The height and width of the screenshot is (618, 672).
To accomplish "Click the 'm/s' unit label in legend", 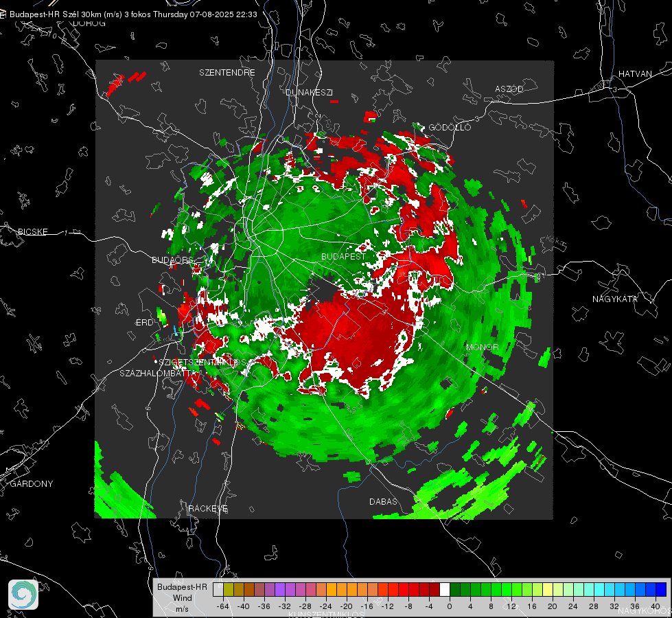I will [x=182, y=609].
